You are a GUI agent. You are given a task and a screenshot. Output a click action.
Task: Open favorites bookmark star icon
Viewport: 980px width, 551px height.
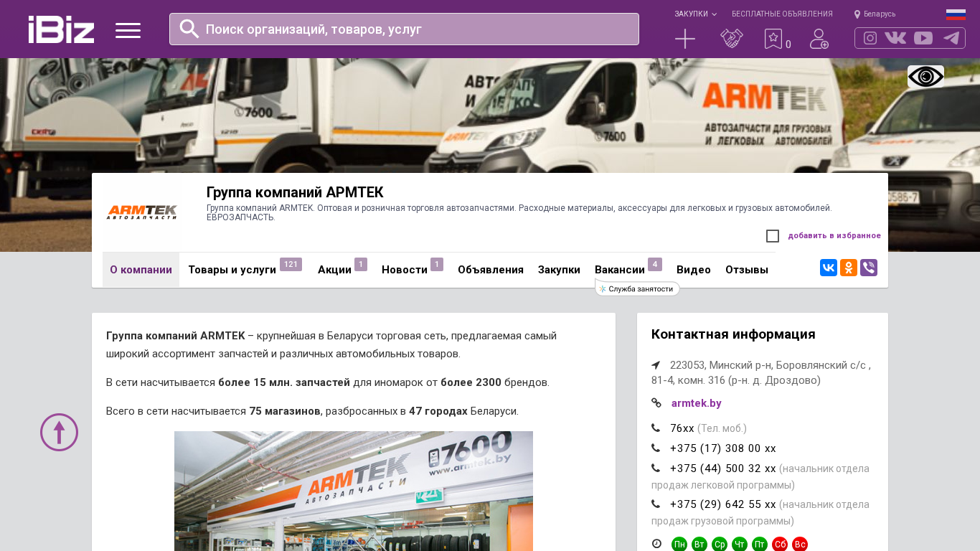pyautogui.click(x=773, y=39)
